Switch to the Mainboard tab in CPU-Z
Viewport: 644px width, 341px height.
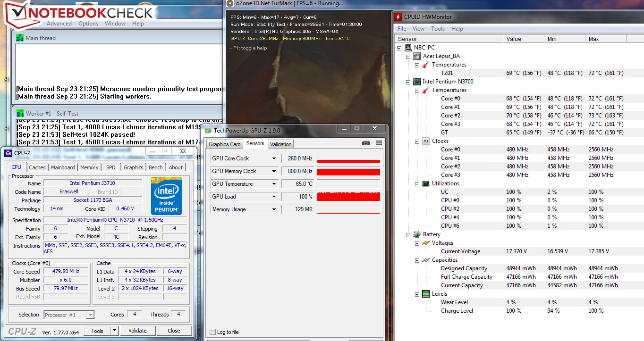point(63,167)
